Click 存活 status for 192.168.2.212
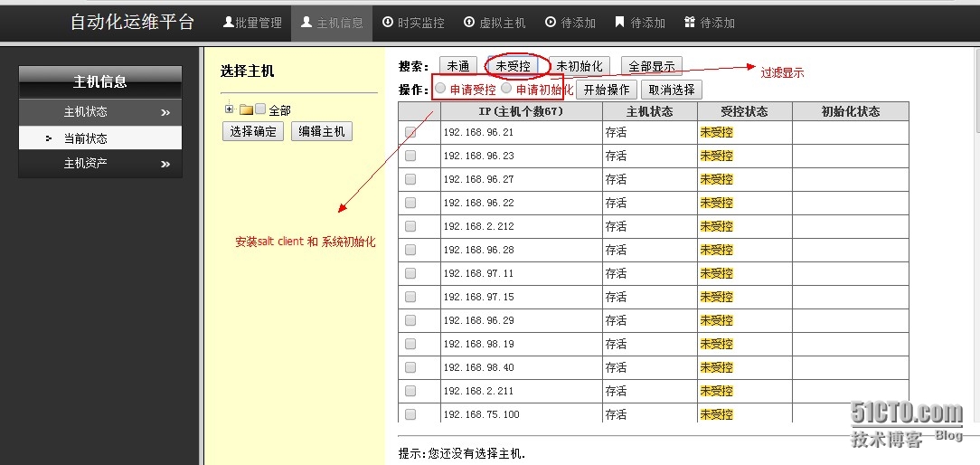Screen dimensions: 980x465 click(x=617, y=226)
